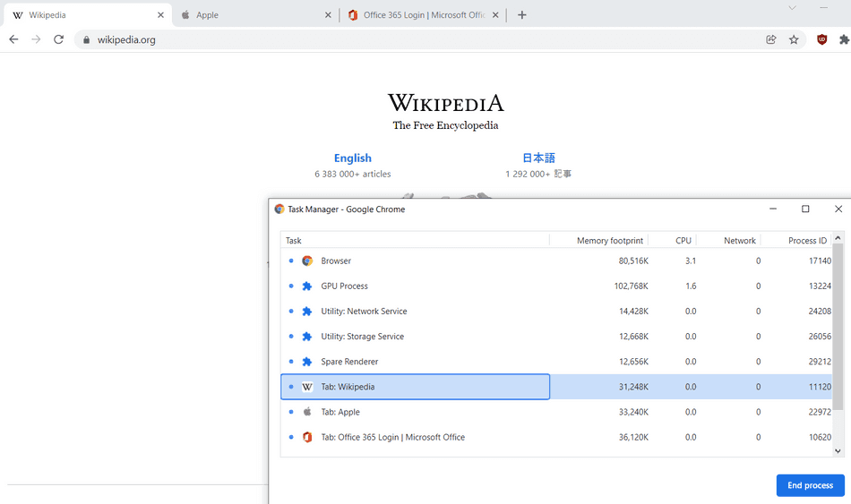Click the Network Service puzzle icon
Screen dimensions: 851x504
(x=307, y=312)
